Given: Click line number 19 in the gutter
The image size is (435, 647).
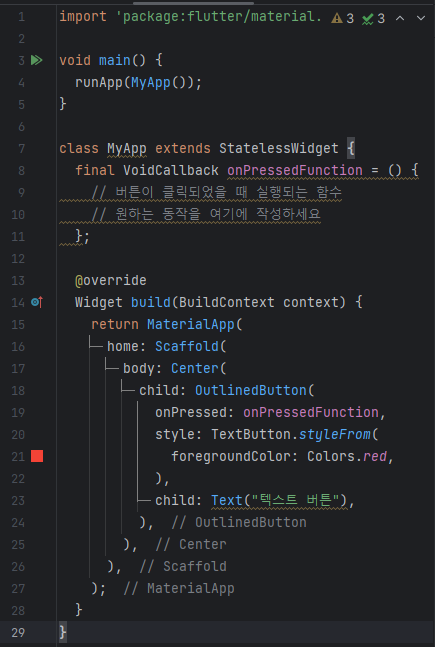Looking at the screenshot, I should (18, 412).
